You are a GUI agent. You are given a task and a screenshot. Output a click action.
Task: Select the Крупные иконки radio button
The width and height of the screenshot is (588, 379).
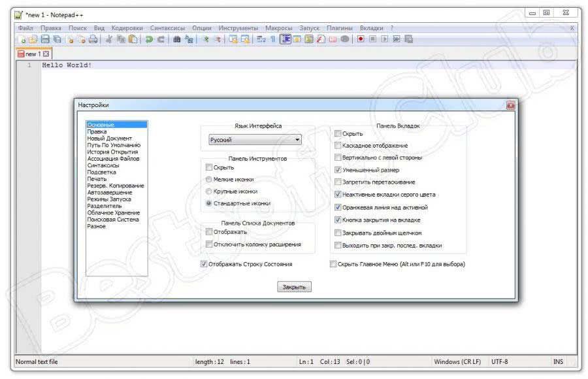(x=208, y=191)
